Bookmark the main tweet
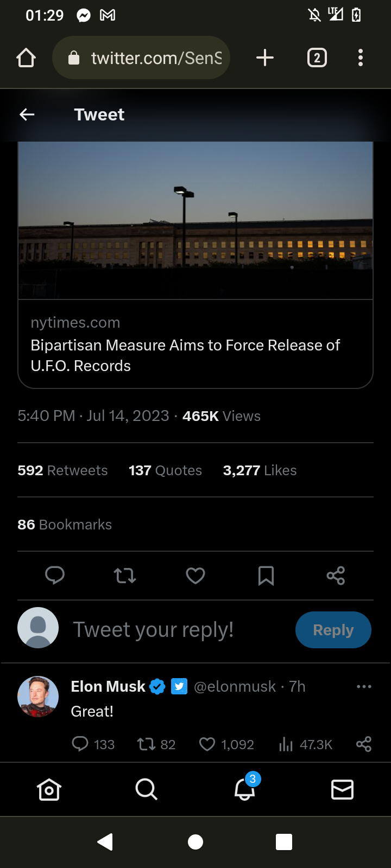Screen dimensions: 391x868 (266, 575)
